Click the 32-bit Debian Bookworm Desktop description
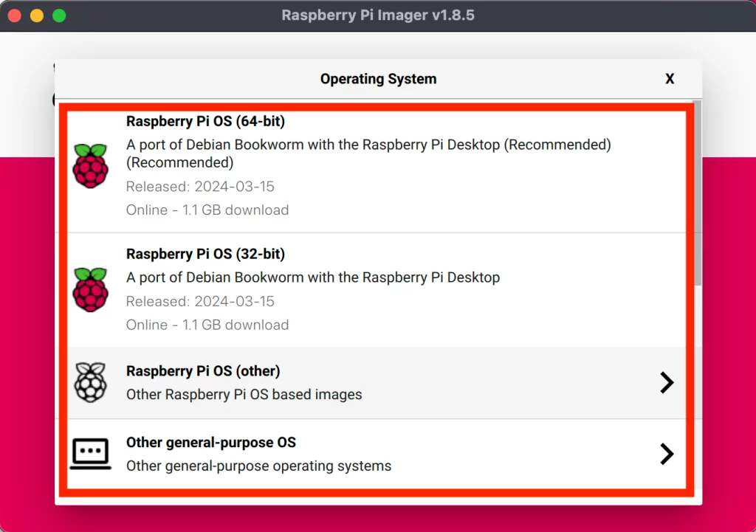 point(313,277)
